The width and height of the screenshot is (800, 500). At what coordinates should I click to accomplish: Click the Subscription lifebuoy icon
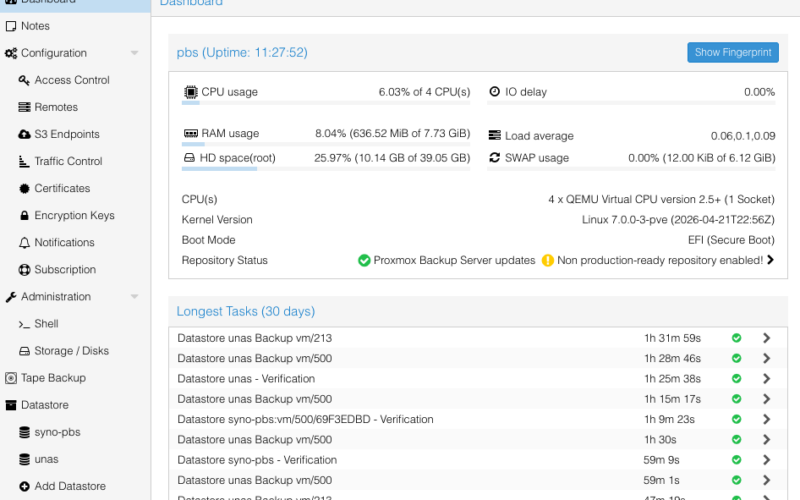click(24, 269)
